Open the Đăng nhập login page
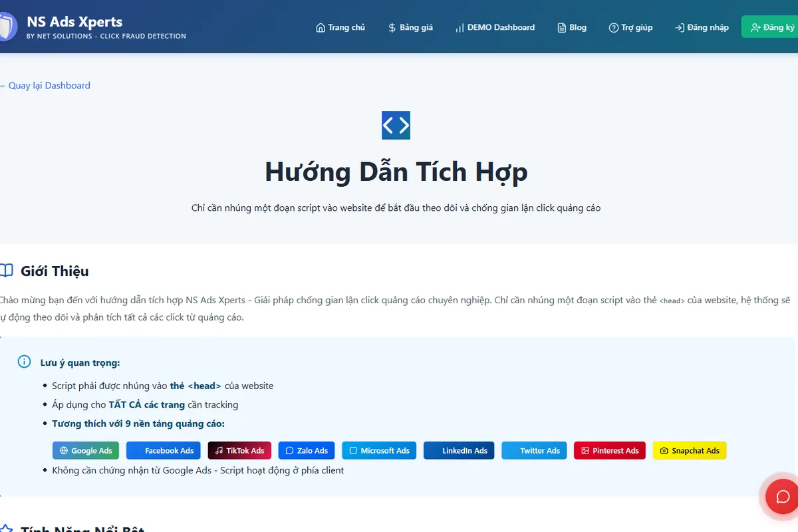This screenshot has height=532, width=798. tap(702, 27)
